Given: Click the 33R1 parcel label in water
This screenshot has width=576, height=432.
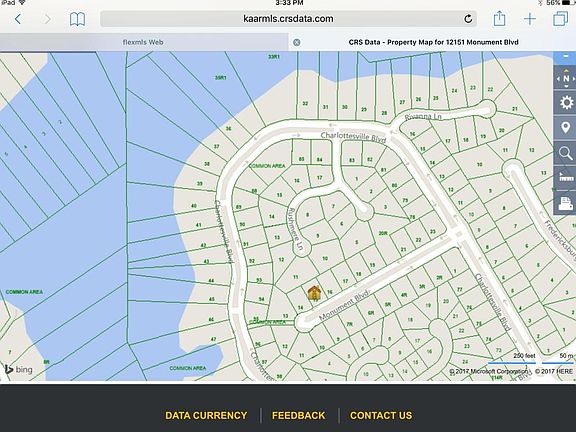Looking at the screenshot, I should [274, 57].
